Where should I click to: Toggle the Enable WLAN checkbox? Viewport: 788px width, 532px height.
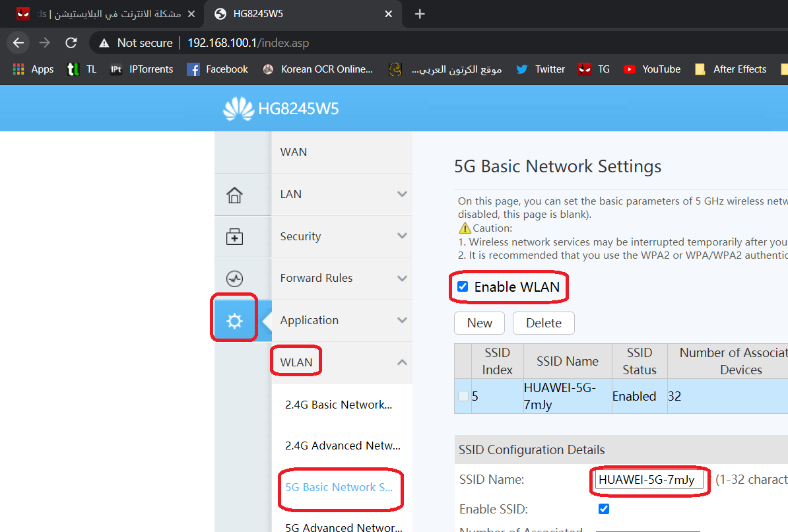pyautogui.click(x=463, y=286)
